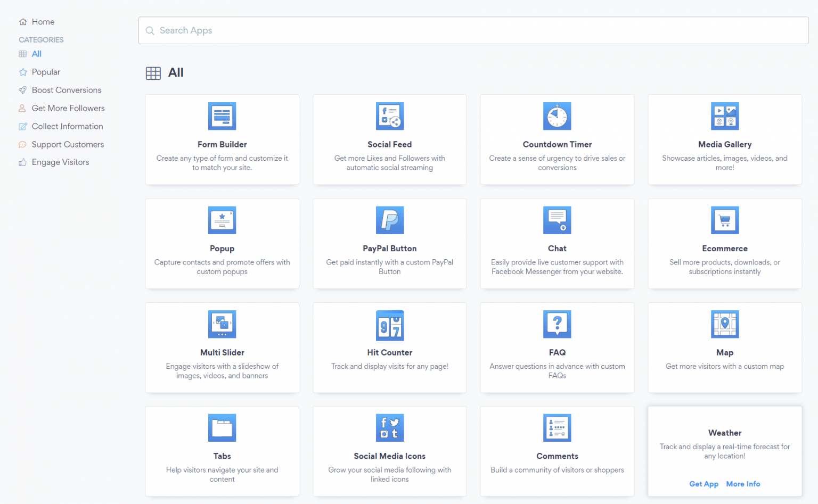Navigate to Home in the sidebar

pos(43,22)
